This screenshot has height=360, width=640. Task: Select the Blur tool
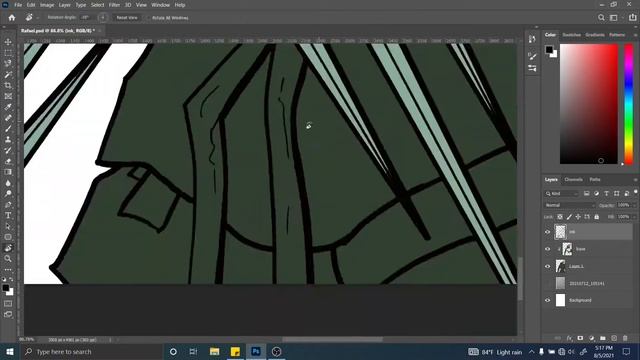(x=8, y=183)
